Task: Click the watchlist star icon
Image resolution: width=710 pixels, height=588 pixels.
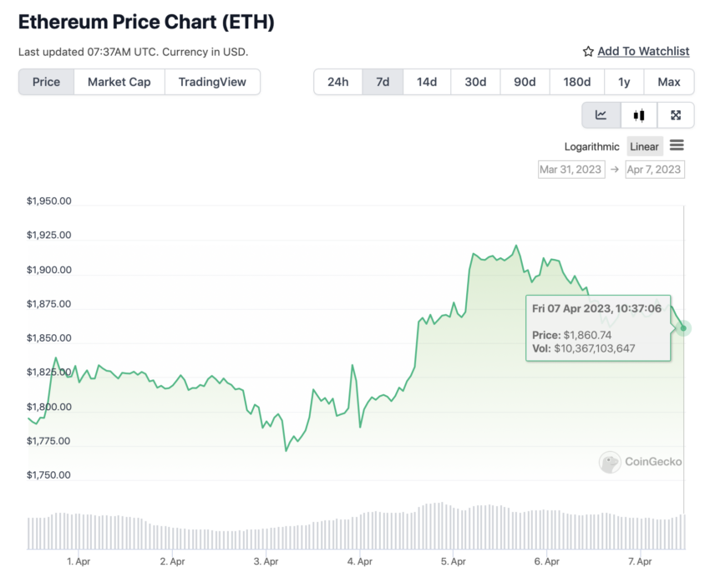Action: coord(588,52)
